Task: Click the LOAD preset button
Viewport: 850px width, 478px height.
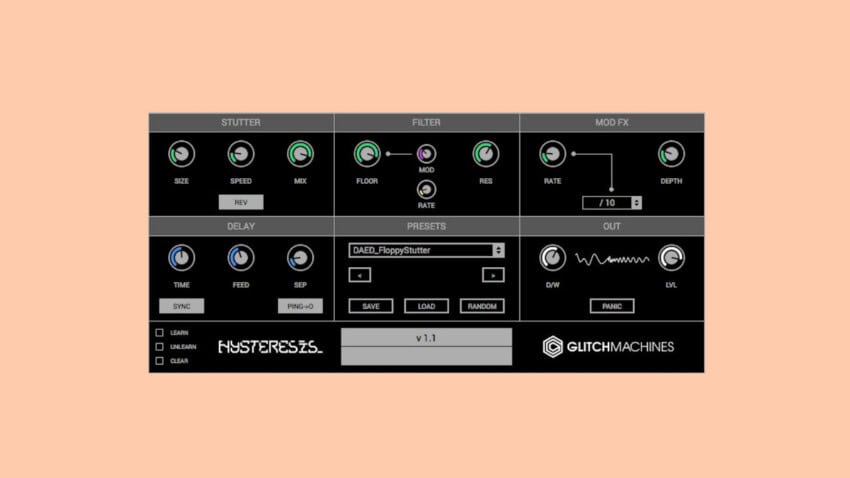Action: pyautogui.click(x=426, y=306)
